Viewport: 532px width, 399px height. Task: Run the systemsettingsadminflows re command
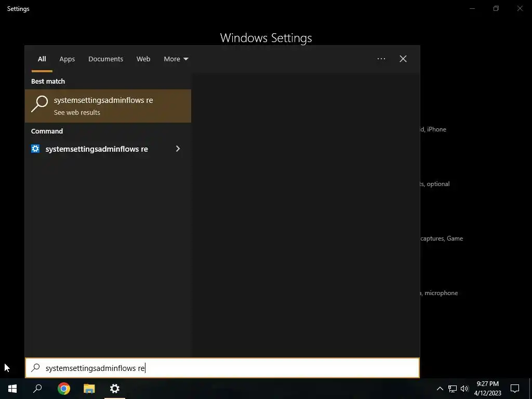[x=97, y=149]
